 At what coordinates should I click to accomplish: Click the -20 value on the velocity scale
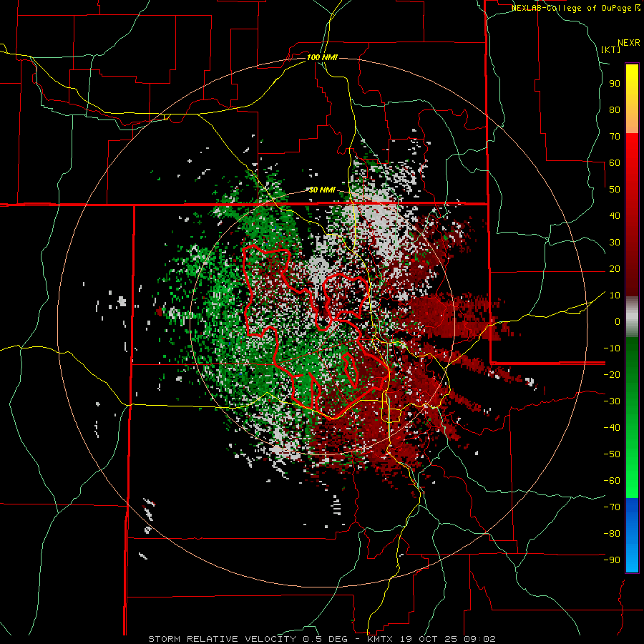pyautogui.click(x=612, y=375)
